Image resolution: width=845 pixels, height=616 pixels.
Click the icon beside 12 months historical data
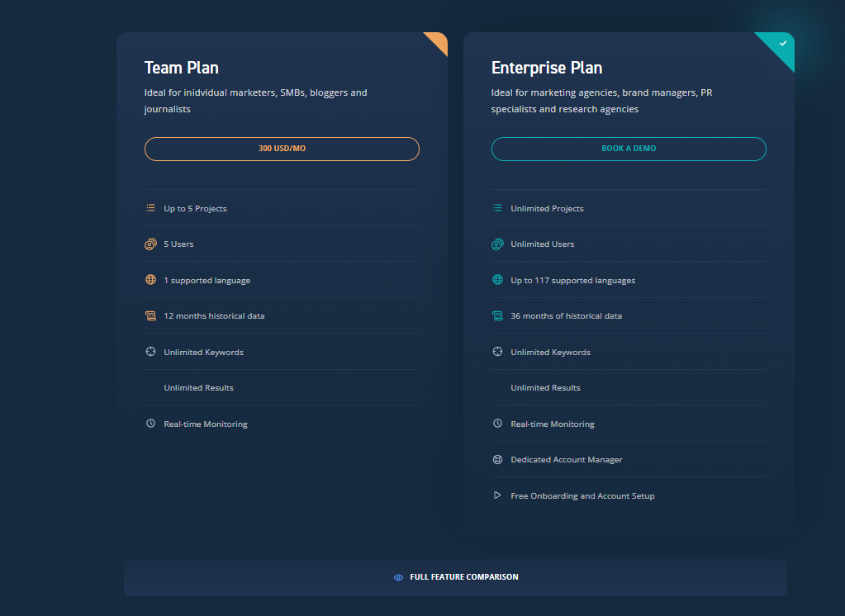tap(151, 315)
